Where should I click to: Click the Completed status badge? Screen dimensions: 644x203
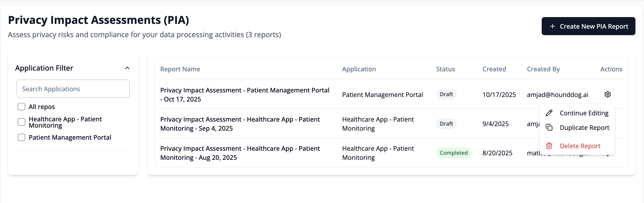(454, 153)
